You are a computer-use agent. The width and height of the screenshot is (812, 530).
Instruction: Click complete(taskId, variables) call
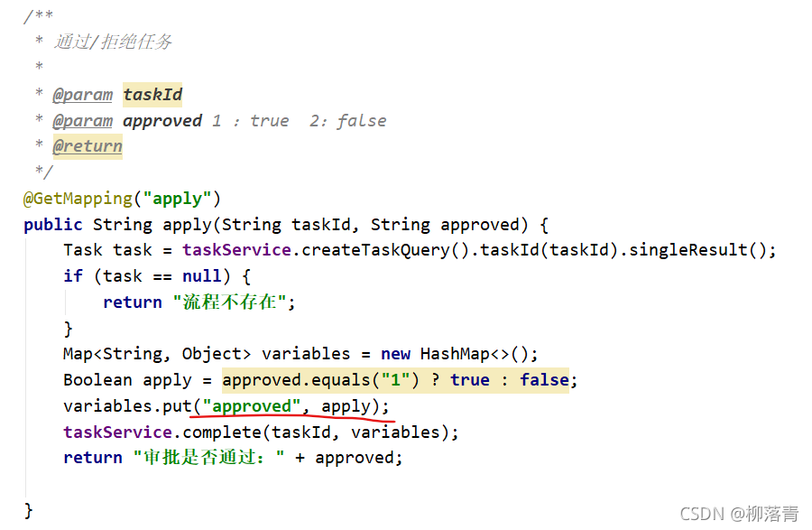(x=317, y=432)
